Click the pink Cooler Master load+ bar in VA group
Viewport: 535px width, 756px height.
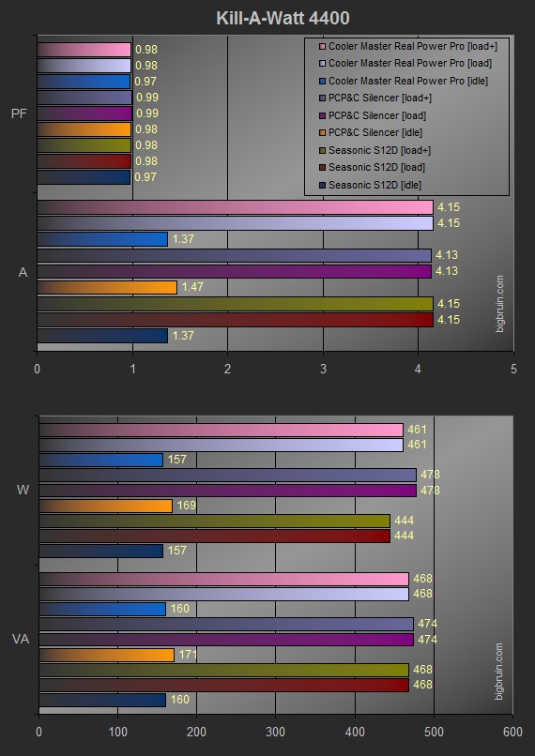(x=223, y=579)
